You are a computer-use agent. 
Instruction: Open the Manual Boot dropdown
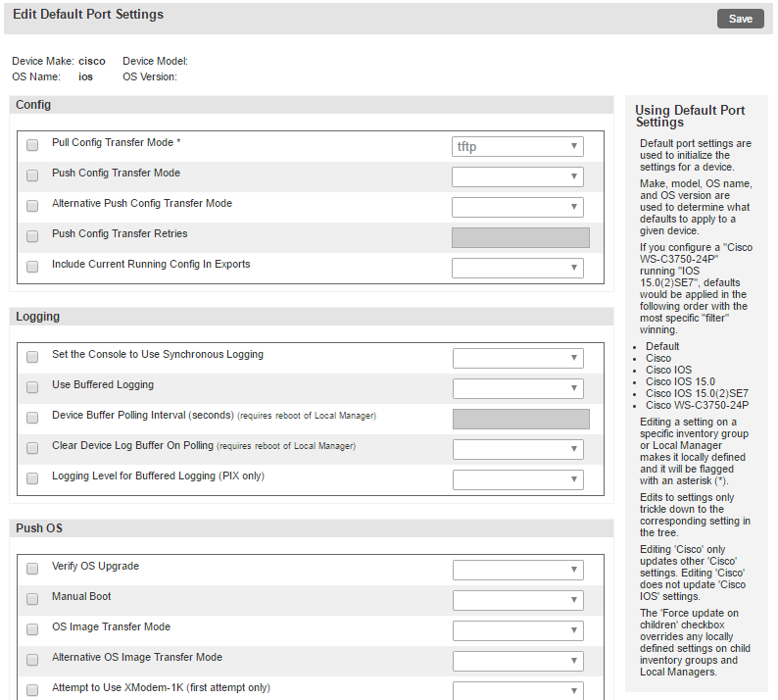click(x=518, y=600)
